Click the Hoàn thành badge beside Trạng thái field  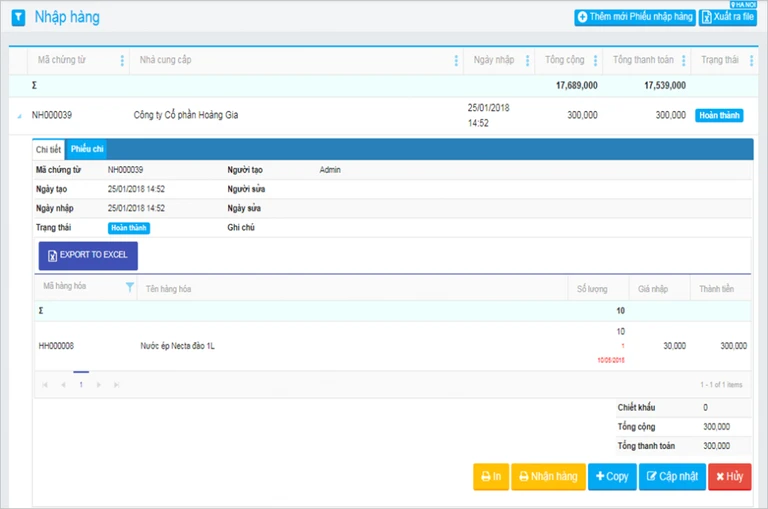tap(129, 228)
